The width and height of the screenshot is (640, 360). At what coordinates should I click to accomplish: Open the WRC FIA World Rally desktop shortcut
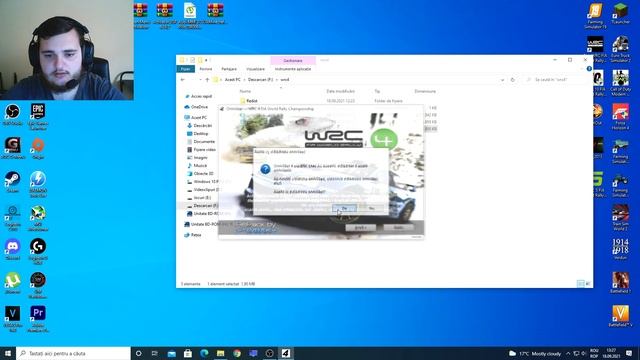[595, 49]
